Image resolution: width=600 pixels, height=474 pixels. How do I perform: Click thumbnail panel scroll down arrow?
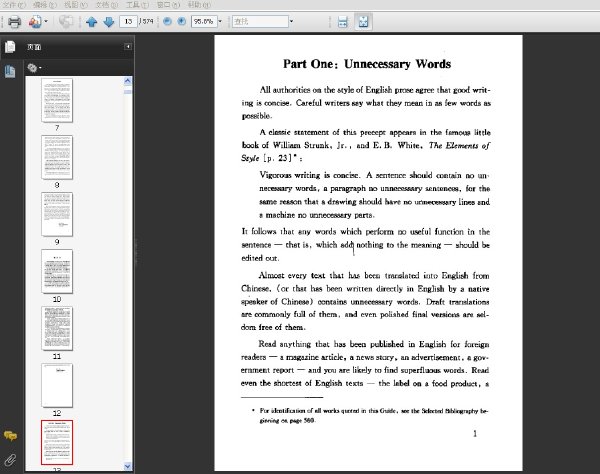128,466
